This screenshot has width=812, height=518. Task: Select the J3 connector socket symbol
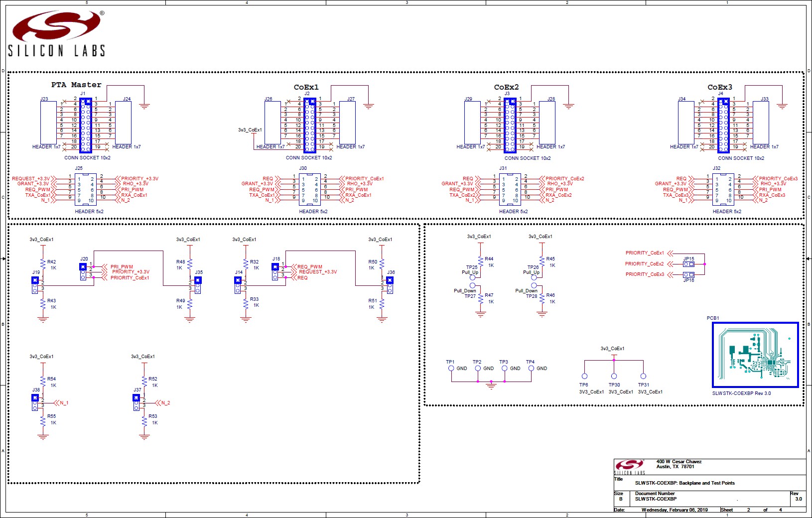(510, 125)
